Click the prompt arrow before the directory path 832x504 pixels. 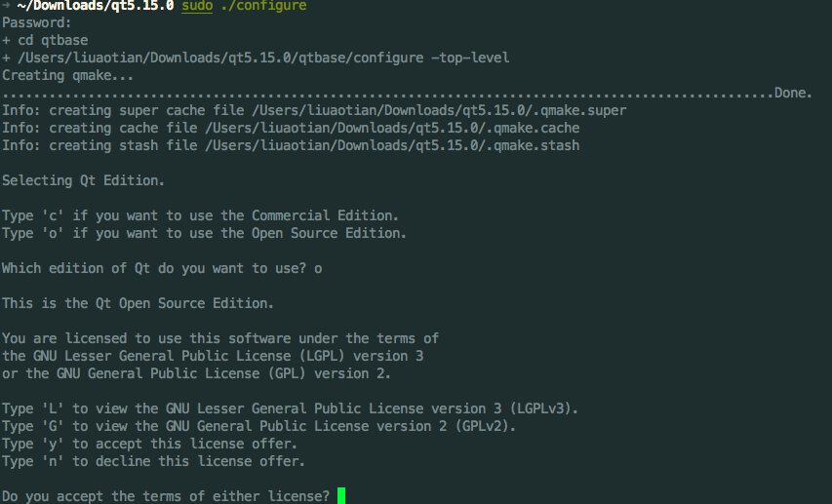click(6, 6)
